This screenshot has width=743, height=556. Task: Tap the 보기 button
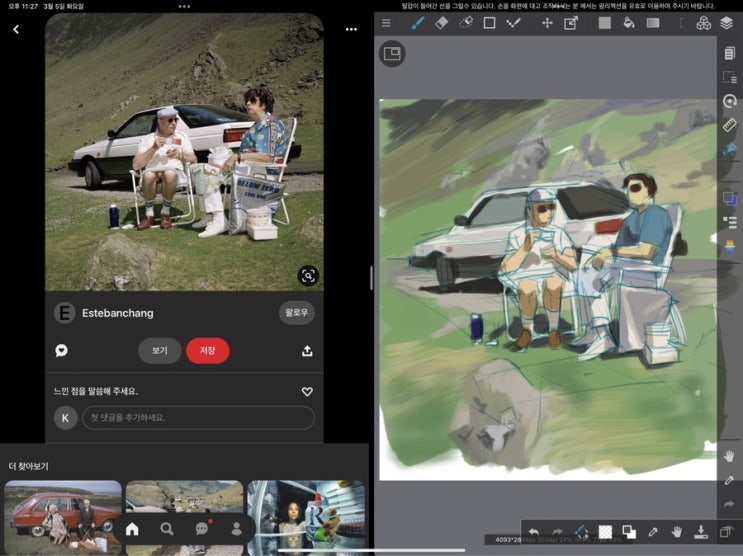[x=160, y=350]
